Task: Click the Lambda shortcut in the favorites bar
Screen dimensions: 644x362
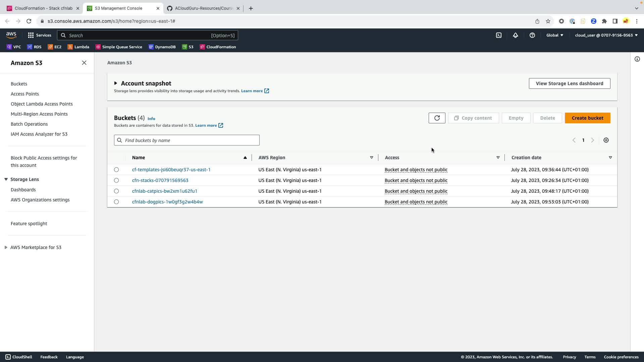Action: point(78,47)
